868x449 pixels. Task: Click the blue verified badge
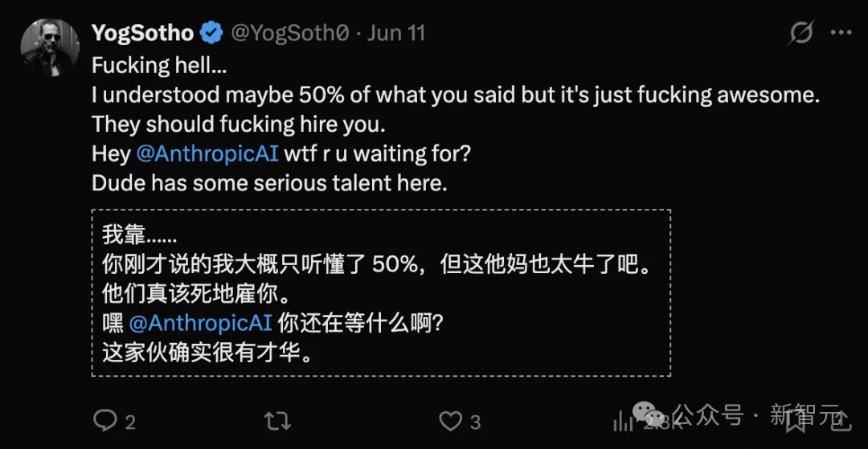[211, 33]
